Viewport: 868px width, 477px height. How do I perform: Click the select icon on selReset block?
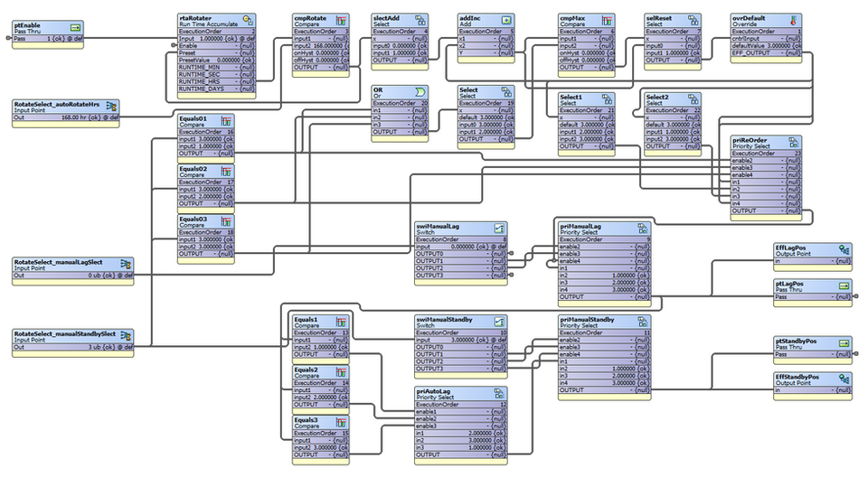click(x=693, y=21)
